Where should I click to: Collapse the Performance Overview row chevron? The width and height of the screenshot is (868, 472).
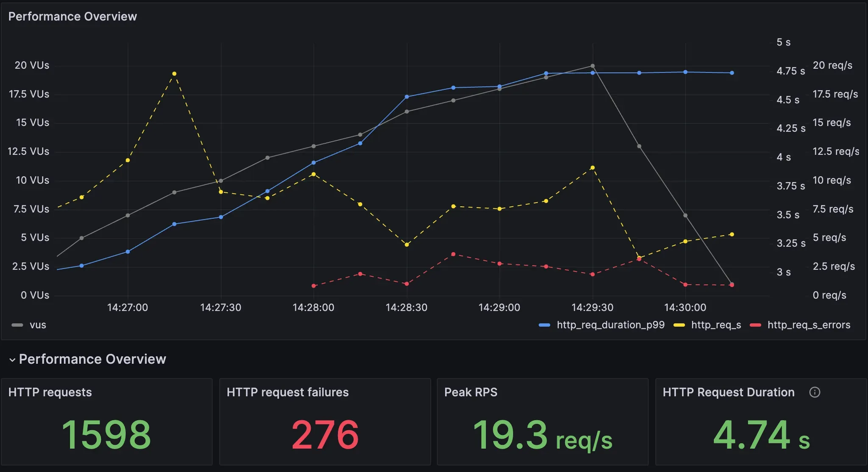click(12, 360)
